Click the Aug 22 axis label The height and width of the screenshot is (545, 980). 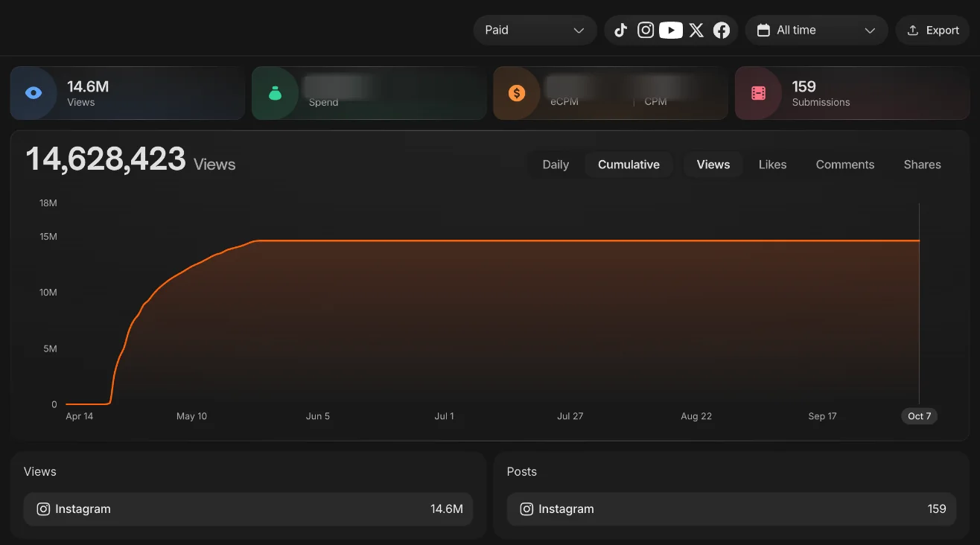point(696,416)
